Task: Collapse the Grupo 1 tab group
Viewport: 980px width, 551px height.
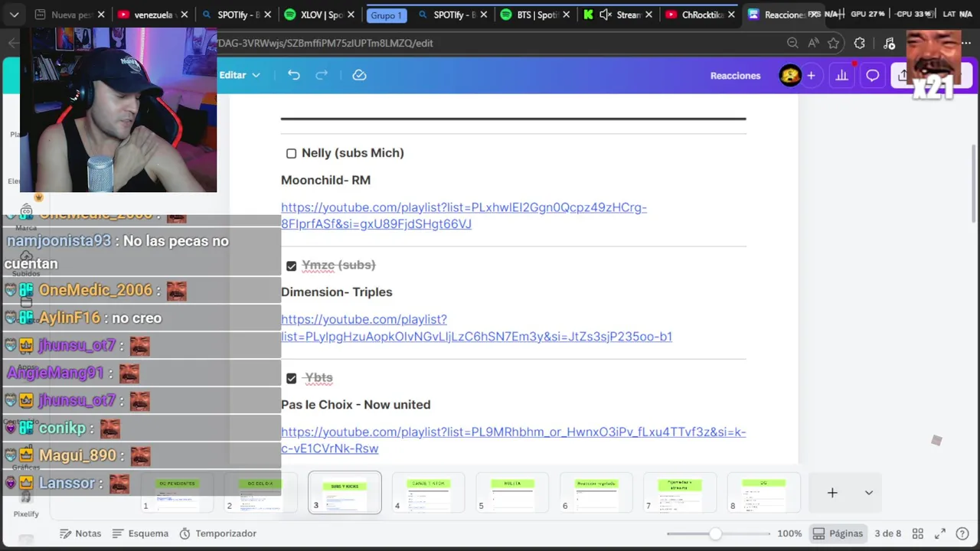Action: [x=387, y=15]
